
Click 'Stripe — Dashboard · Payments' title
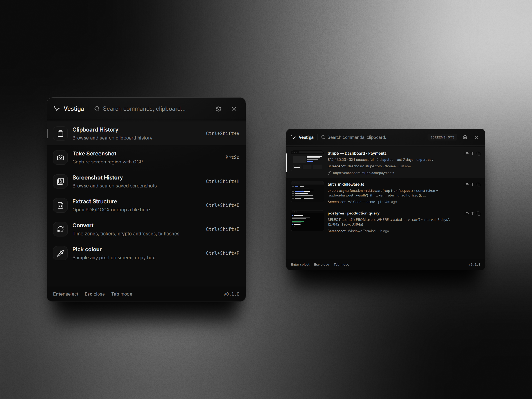click(357, 153)
